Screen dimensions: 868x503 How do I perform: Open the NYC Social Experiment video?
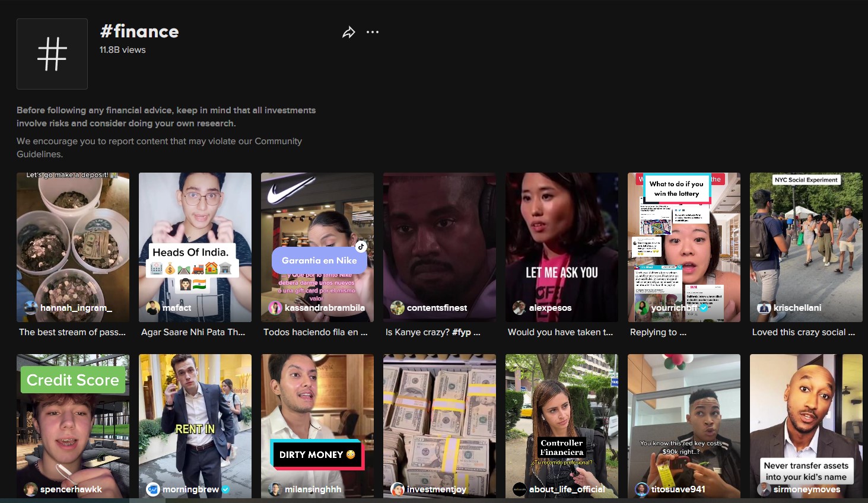pos(806,247)
